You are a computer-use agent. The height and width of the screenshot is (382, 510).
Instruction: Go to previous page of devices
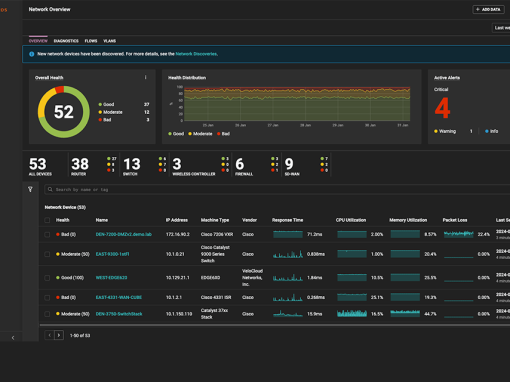[49, 335]
